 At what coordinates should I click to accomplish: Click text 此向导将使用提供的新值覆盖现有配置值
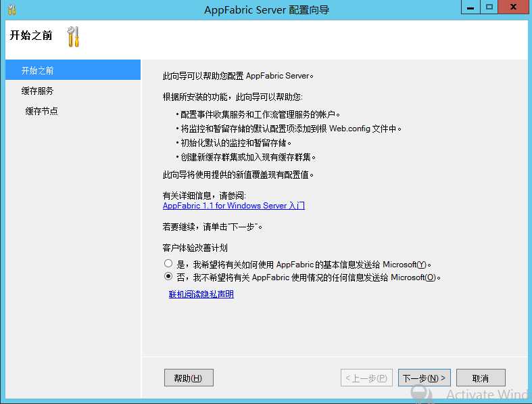pyautogui.click(x=238, y=175)
